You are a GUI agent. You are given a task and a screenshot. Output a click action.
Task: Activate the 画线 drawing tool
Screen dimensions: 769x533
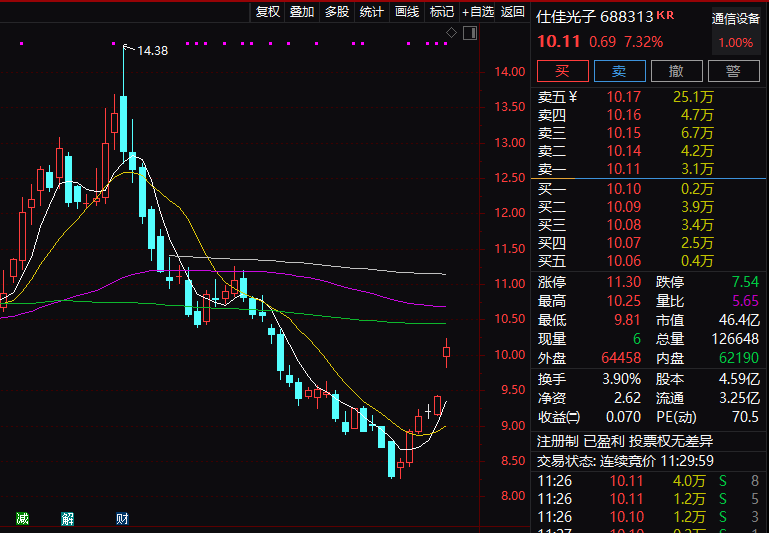click(407, 12)
